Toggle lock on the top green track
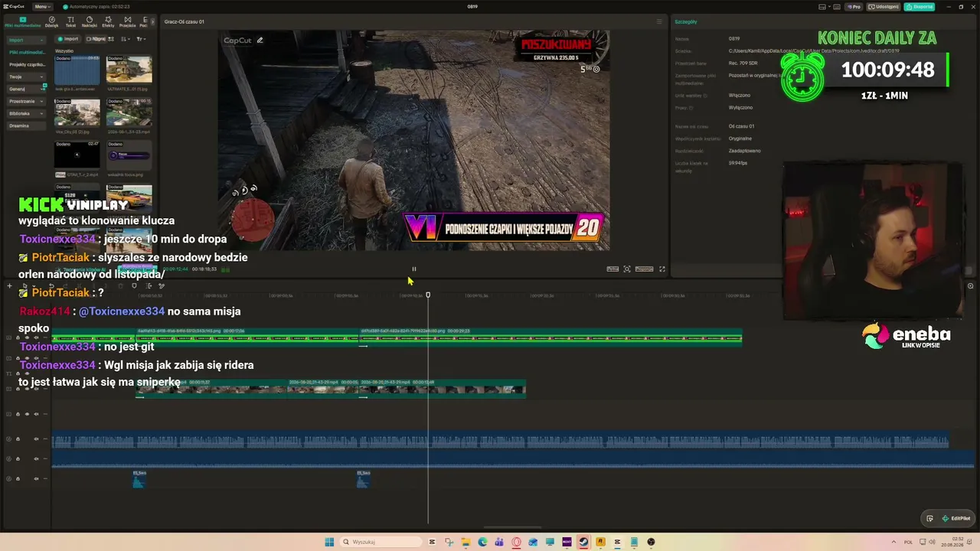 coord(18,337)
